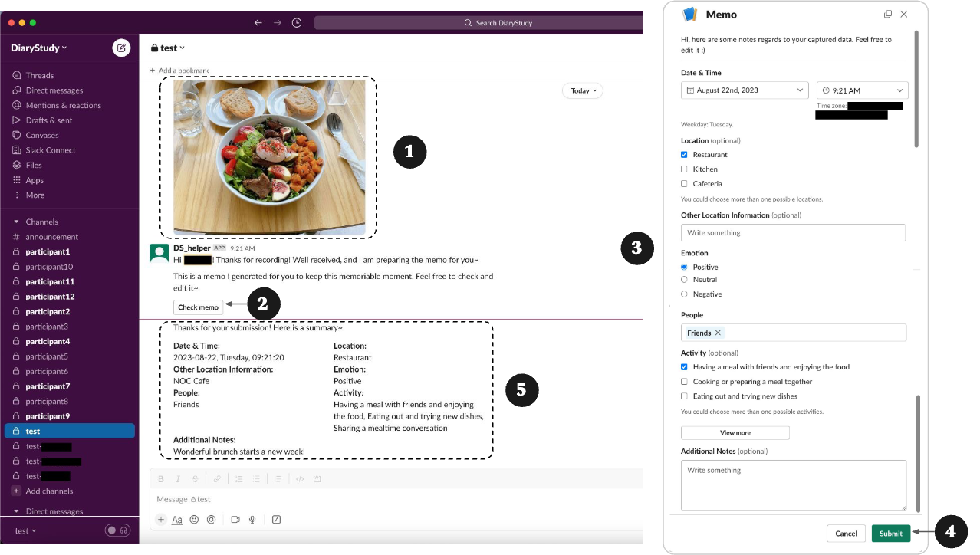Open the test huddle dropdown at bottom-left
The width and height of the screenshot is (980, 555).
(x=25, y=530)
